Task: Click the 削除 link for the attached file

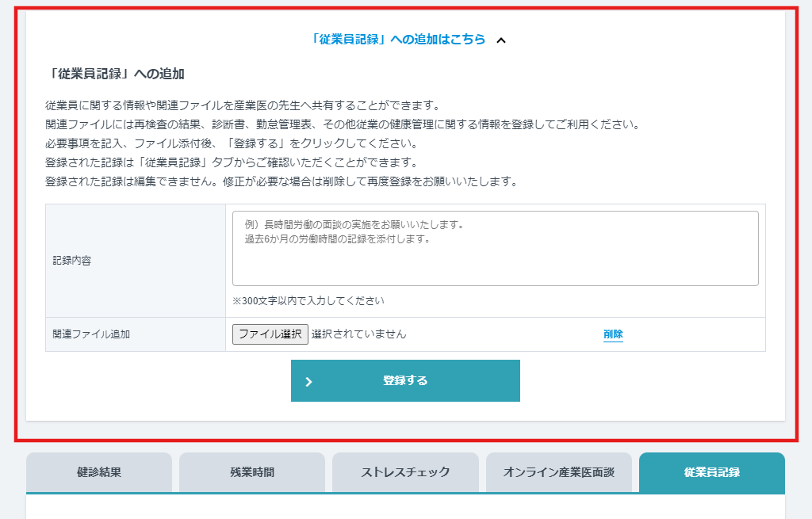Action: 613,334
